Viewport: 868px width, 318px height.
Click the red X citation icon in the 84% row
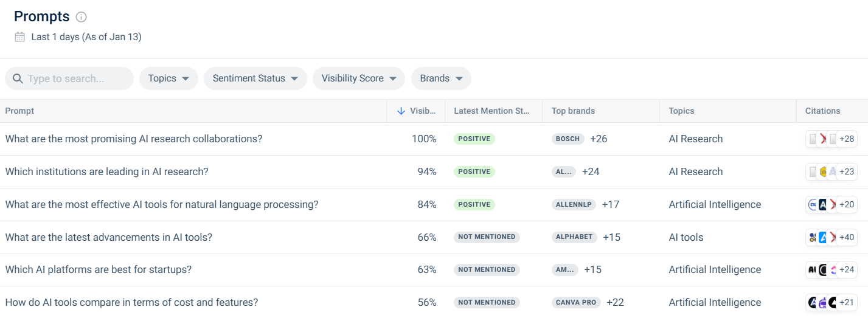pyautogui.click(x=833, y=204)
